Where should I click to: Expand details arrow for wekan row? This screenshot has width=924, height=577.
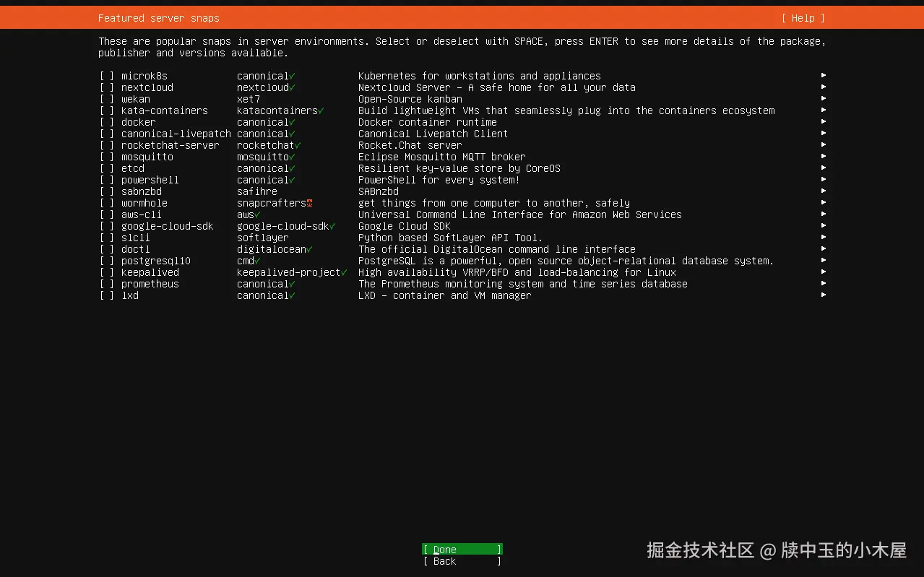click(824, 98)
